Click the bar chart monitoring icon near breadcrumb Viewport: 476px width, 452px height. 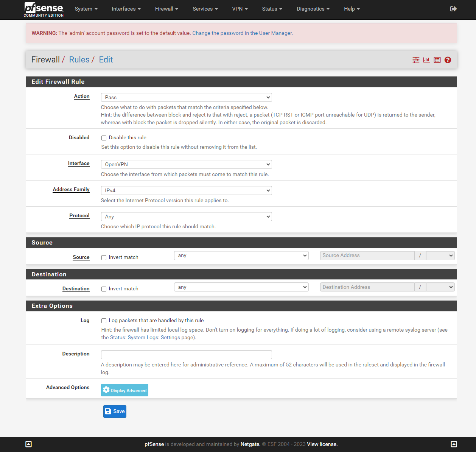426,60
